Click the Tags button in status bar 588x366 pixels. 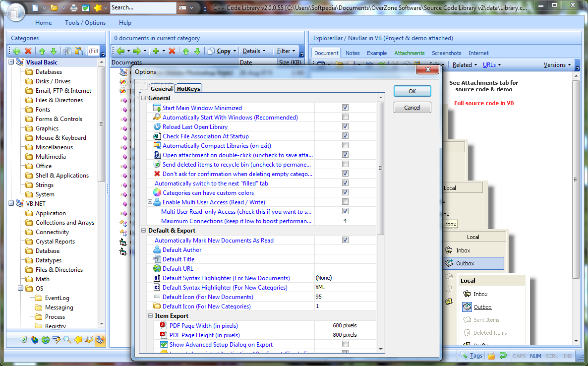click(471, 356)
